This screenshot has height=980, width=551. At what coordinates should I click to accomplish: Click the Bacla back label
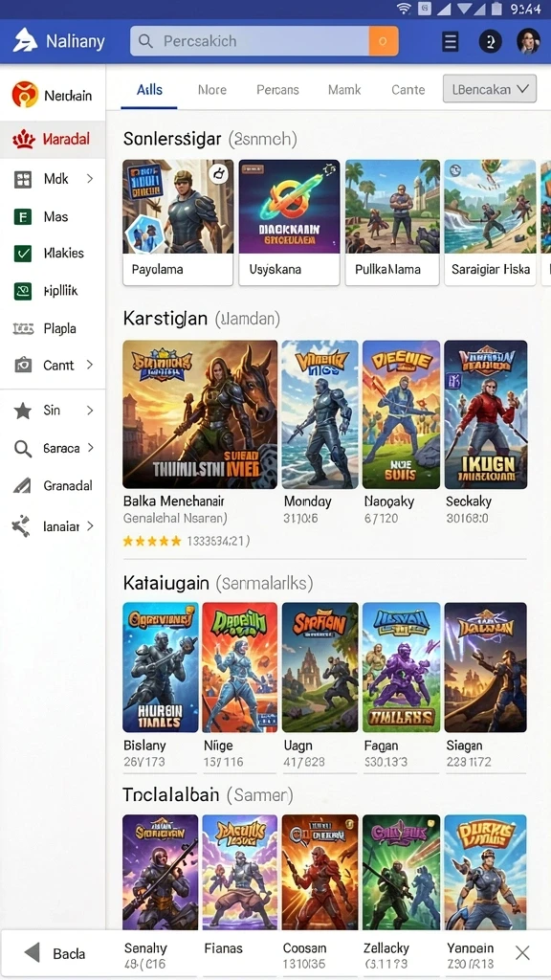(x=69, y=954)
